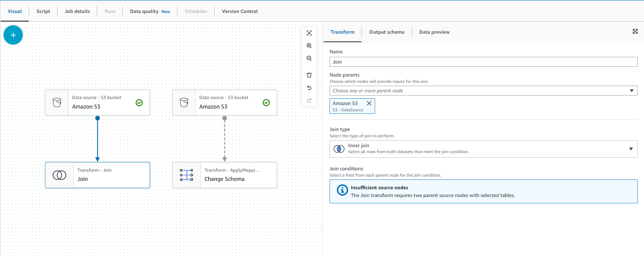This screenshot has width=644, height=256.
Task: Click the Name input field containing Join
Action: (x=483, y=62)
